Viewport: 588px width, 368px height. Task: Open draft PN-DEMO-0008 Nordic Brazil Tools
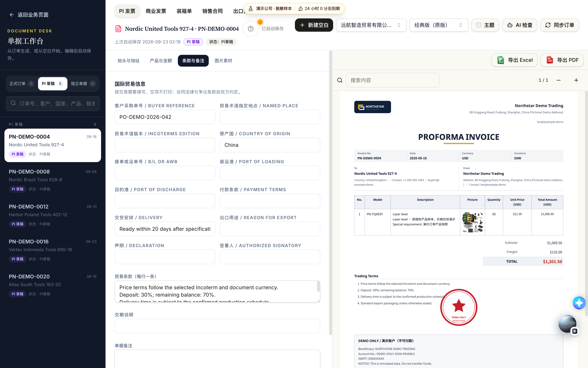coord(53,180)
